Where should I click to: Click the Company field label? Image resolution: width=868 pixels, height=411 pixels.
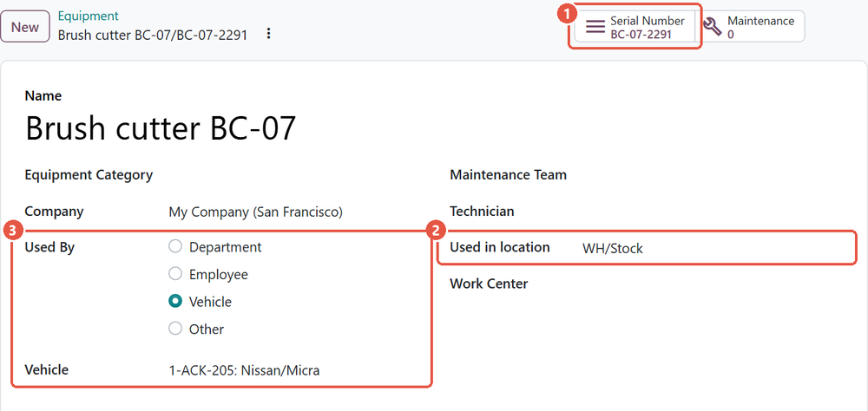pyautogui.click(x=54, y=212)
